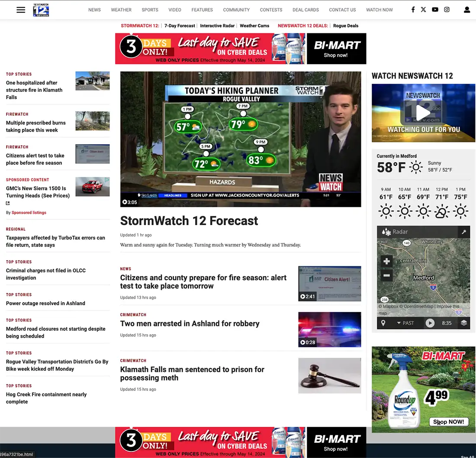Open 'Hog Creek Fire containment' story
This screenshot has height=458, width=476.
[x=46, y=398]
